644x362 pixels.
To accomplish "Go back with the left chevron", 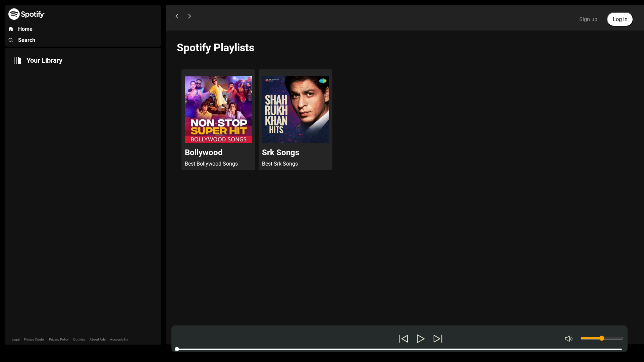I will click(177, 16).
